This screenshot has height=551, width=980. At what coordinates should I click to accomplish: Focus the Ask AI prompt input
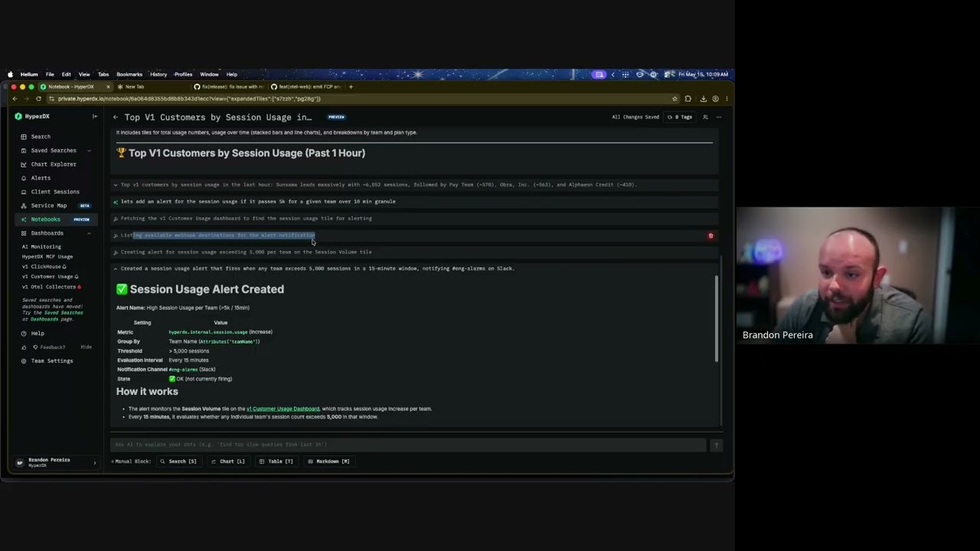point(409,445)
